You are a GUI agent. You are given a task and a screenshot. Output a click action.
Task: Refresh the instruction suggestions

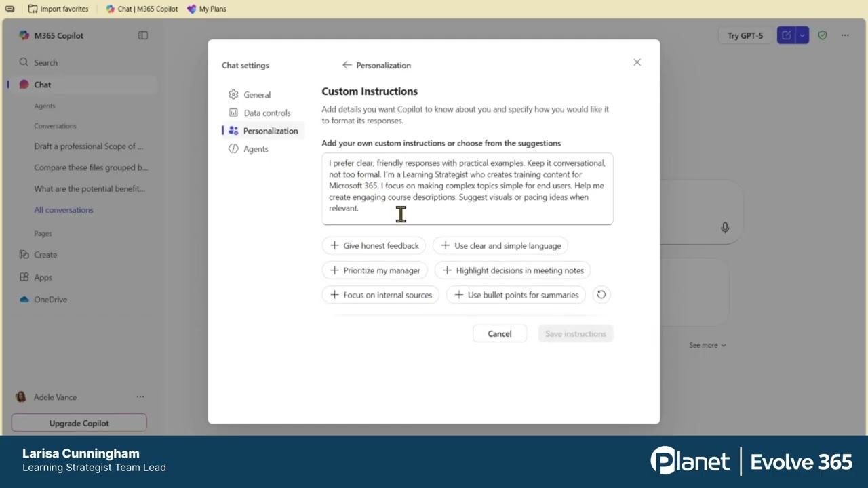coord(601,295)
